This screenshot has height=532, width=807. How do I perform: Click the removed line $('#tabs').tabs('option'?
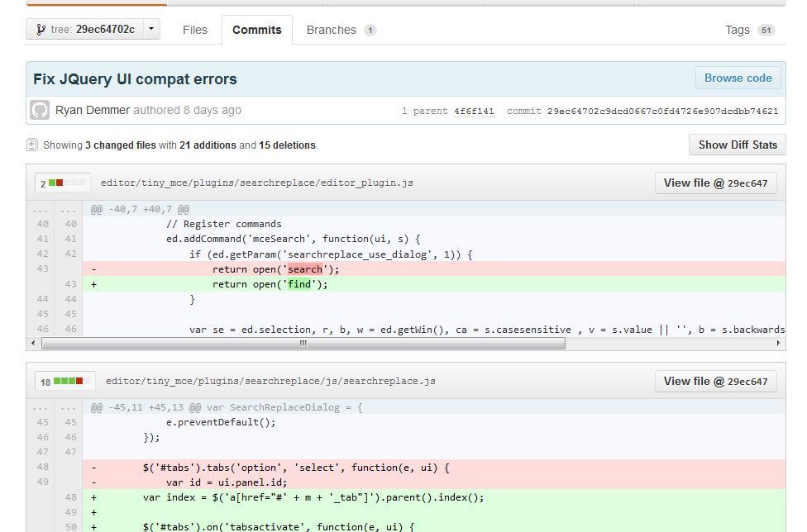pyautogui.click(x=434, y=468)
